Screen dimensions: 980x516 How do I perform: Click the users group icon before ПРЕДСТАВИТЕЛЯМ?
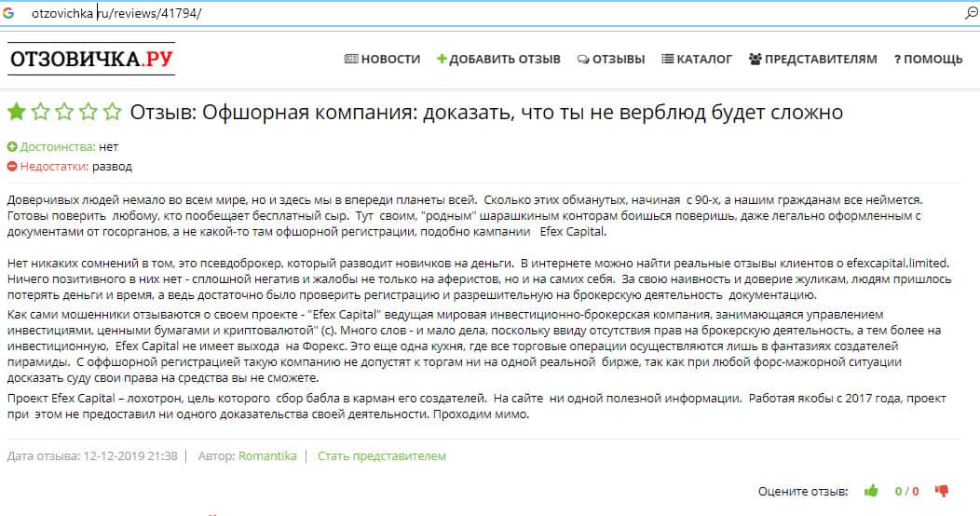point(755,60)
